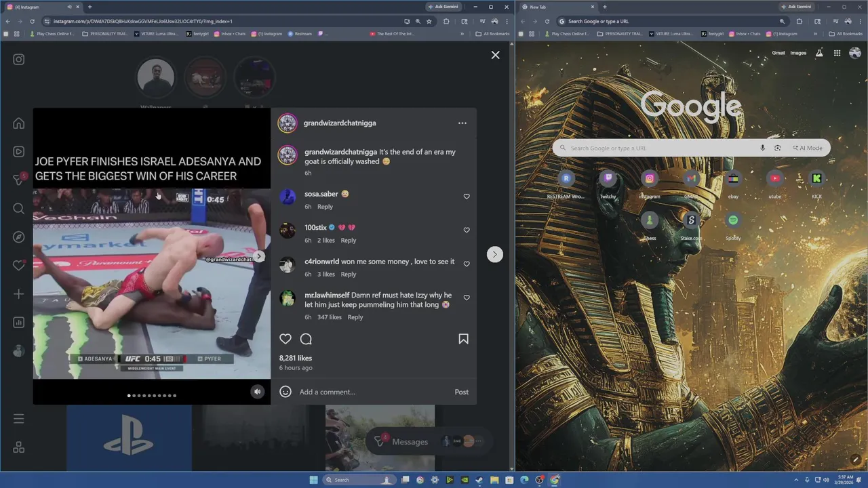Click the post author's avatar in header
Image resolution: width=868 pixels, height=488 pixels.
pos(288,123)
